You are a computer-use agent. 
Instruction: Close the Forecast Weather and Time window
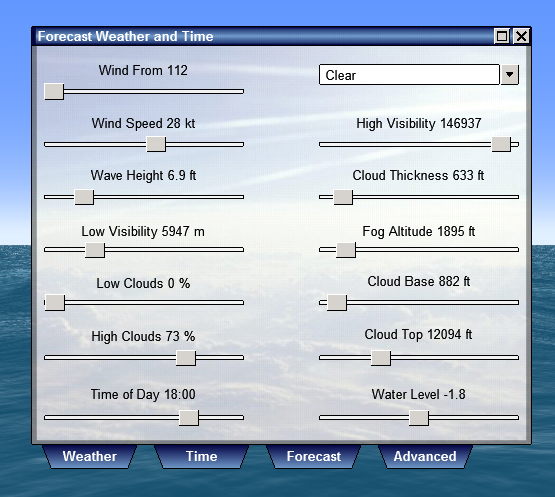[521, 36]
